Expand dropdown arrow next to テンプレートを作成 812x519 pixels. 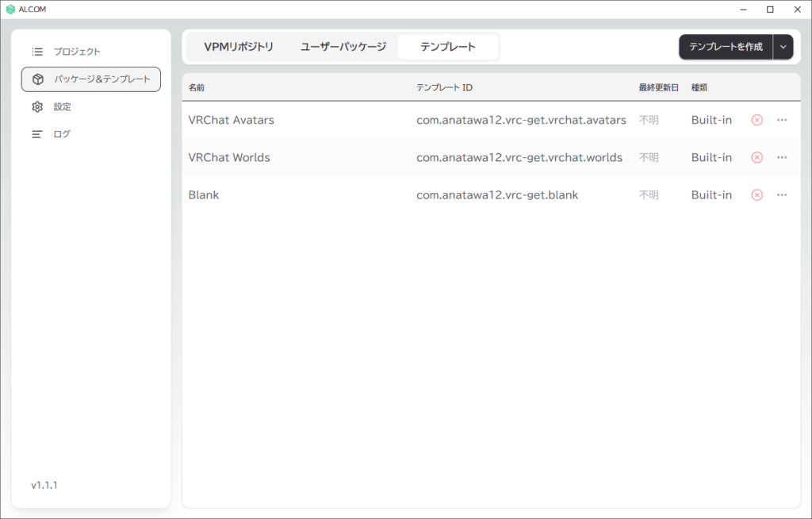(x=783, y=47)
